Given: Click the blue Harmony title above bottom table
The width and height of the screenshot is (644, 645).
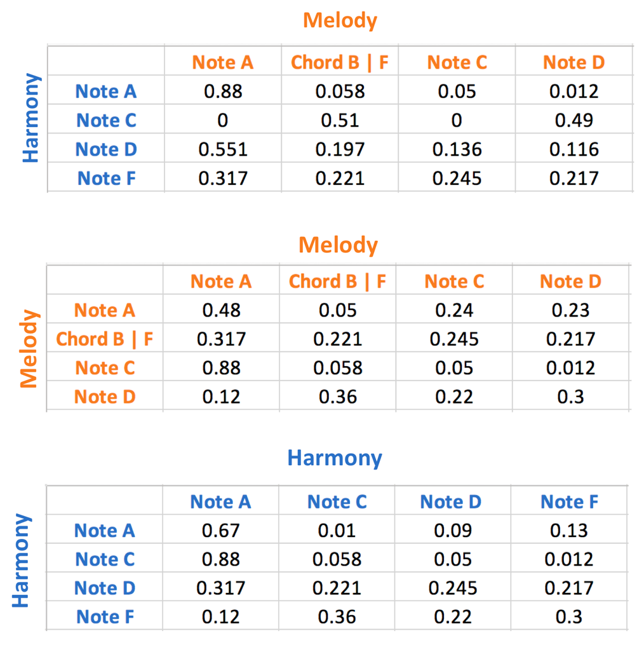Looking at the screenshot, I should pos(335,458).
